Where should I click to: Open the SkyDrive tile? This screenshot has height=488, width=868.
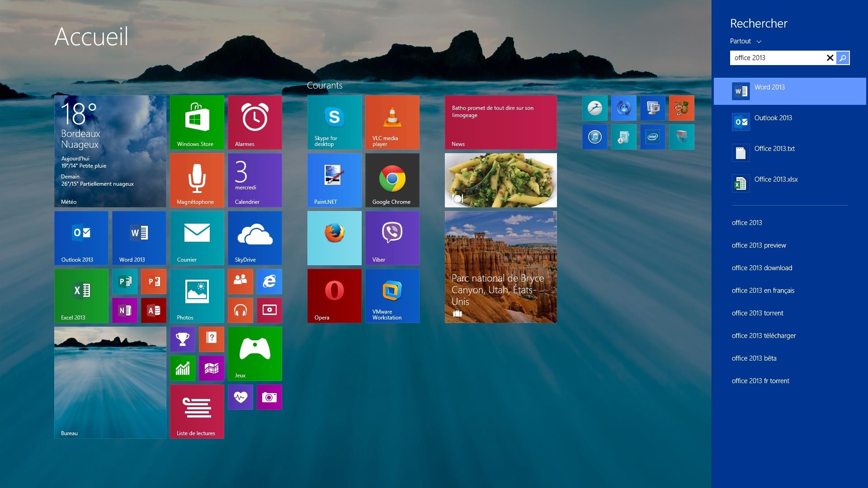click(255, 238)
